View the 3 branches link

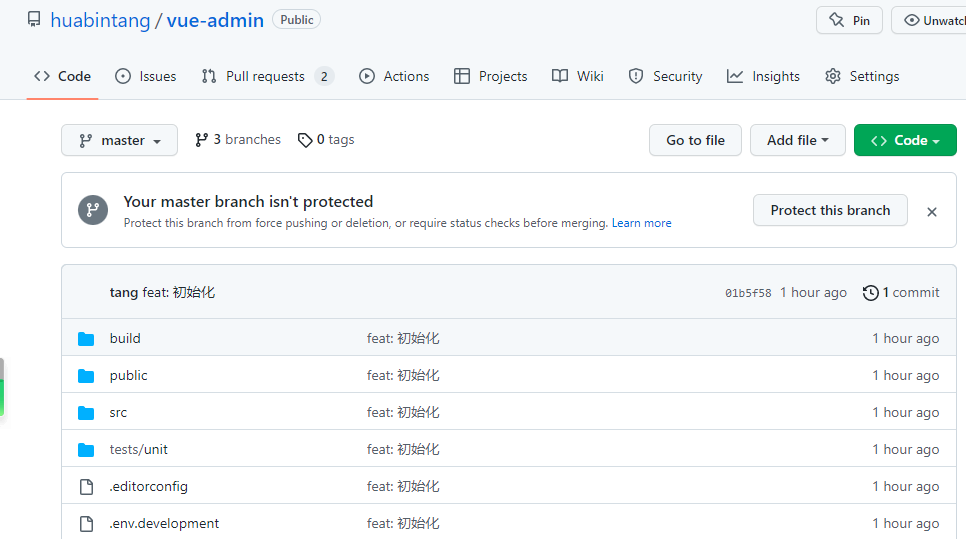click(238, 140)
